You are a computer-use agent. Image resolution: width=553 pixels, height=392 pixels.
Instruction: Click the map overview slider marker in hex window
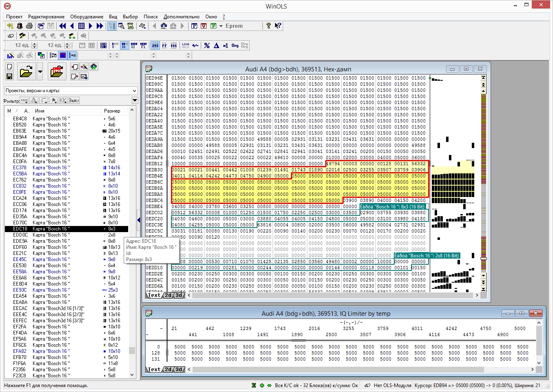[x=484, y=258]
